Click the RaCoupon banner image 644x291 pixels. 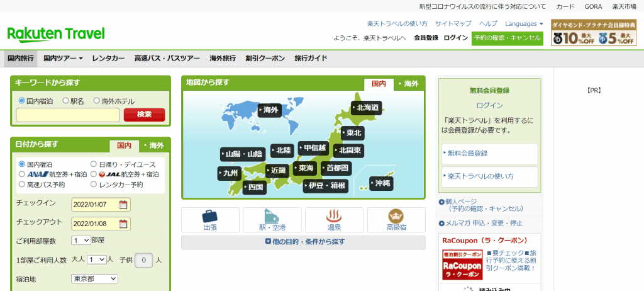point(462,265)
